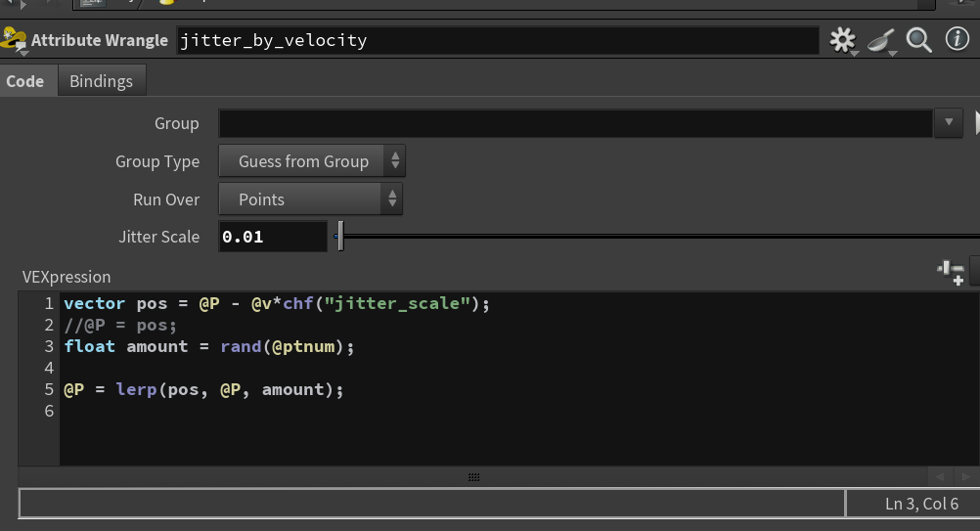980x531 pixels.
Task: Open the gear parameter settings menu
Action: [x=842, y=41]
